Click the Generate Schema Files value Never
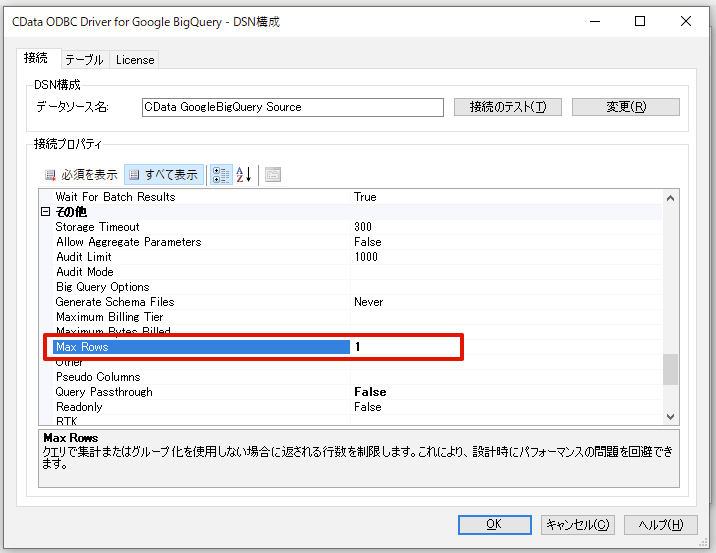Screen dimensions: 716x553 (x=369, y=302)
